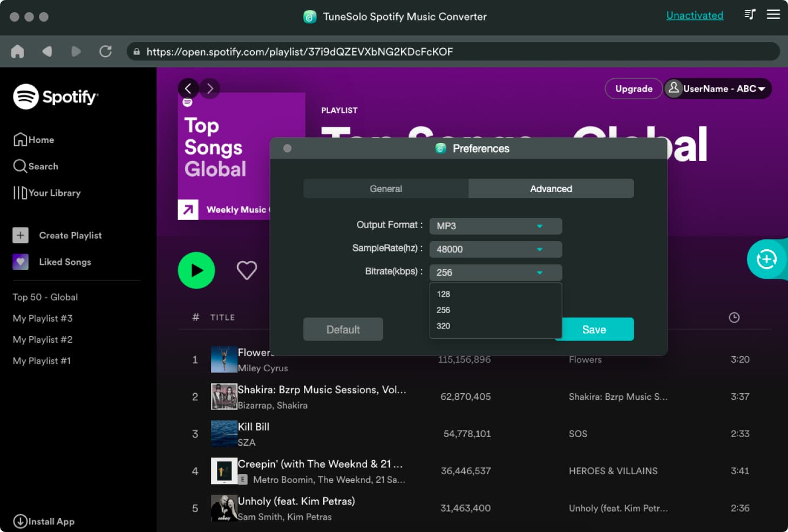Collapse the Bitrate 256 dropdown

[x=495, y=272]
